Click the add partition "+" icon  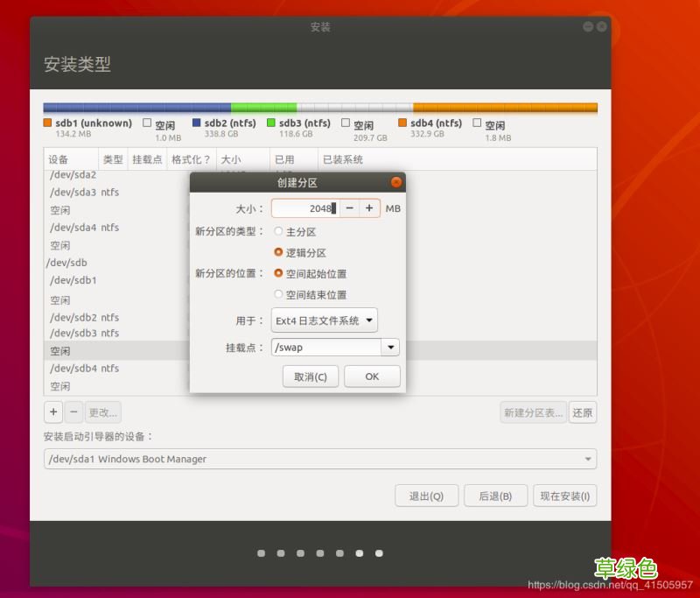pos(52,412)
